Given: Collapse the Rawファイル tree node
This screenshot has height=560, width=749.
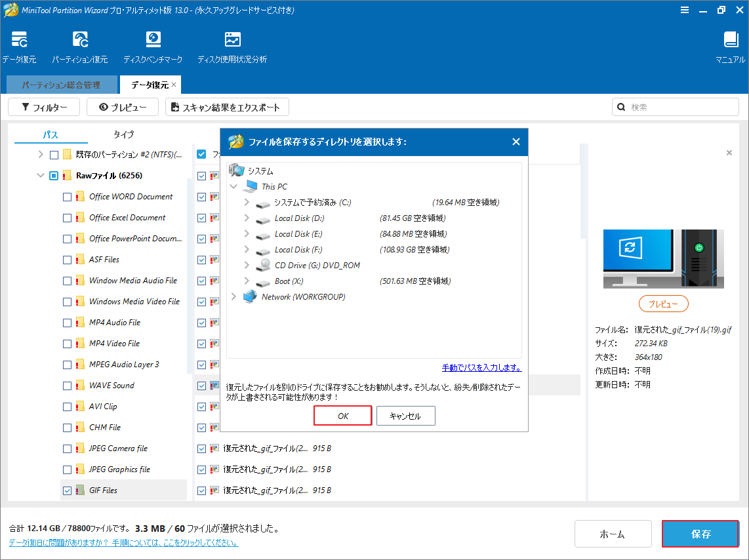Looking at the screenshot, I should click(41, 175).
